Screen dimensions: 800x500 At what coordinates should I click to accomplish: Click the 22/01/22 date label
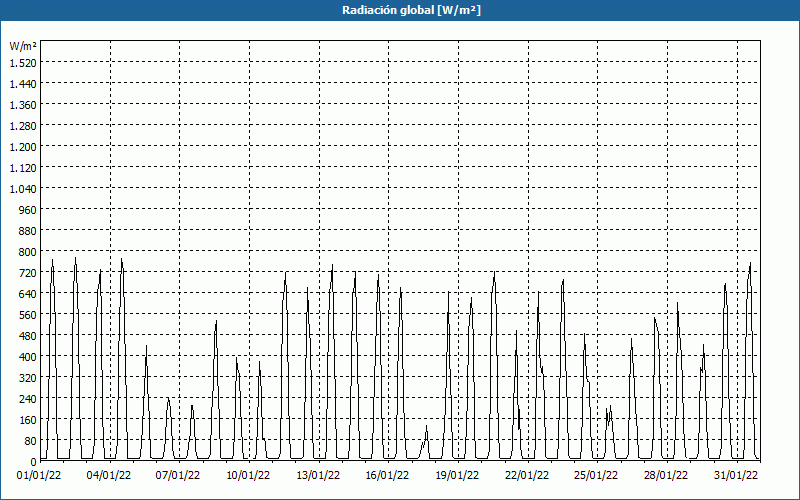click(527, 476)
